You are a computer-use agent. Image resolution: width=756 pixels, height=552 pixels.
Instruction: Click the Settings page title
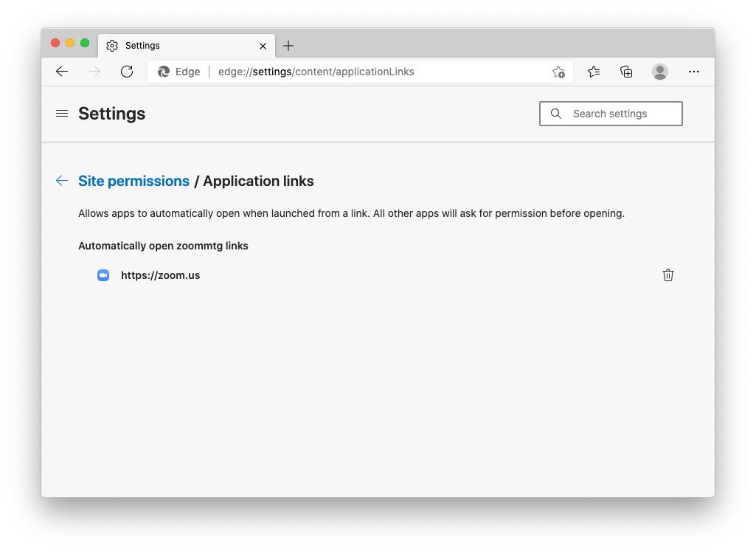click(111, 114)
